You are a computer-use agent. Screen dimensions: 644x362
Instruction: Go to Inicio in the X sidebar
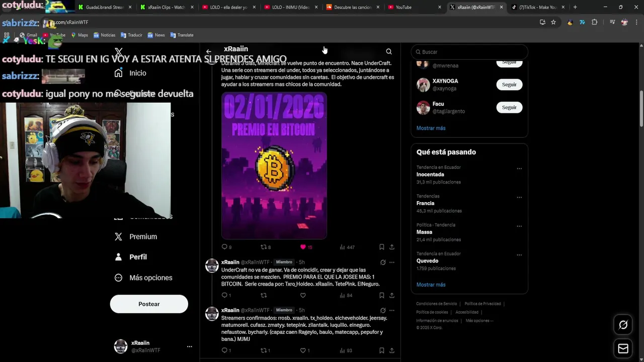131,73
